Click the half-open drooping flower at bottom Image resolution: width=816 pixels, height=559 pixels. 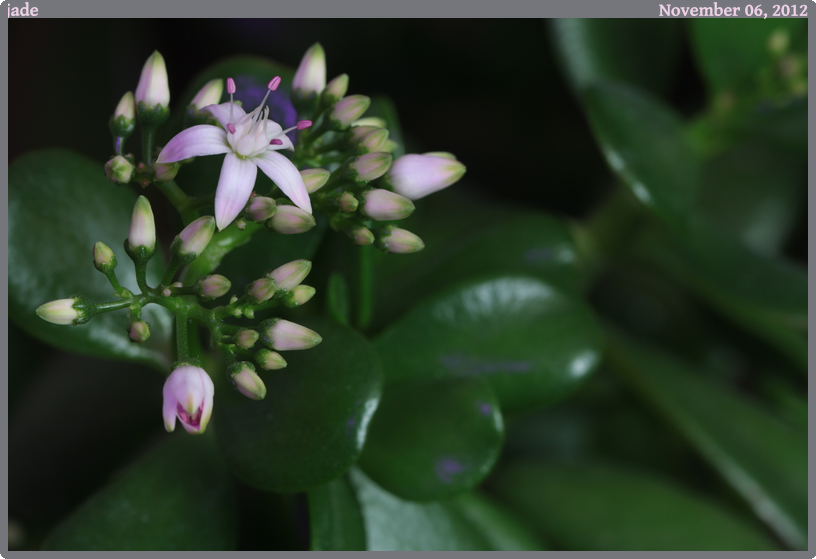(188, 397)
